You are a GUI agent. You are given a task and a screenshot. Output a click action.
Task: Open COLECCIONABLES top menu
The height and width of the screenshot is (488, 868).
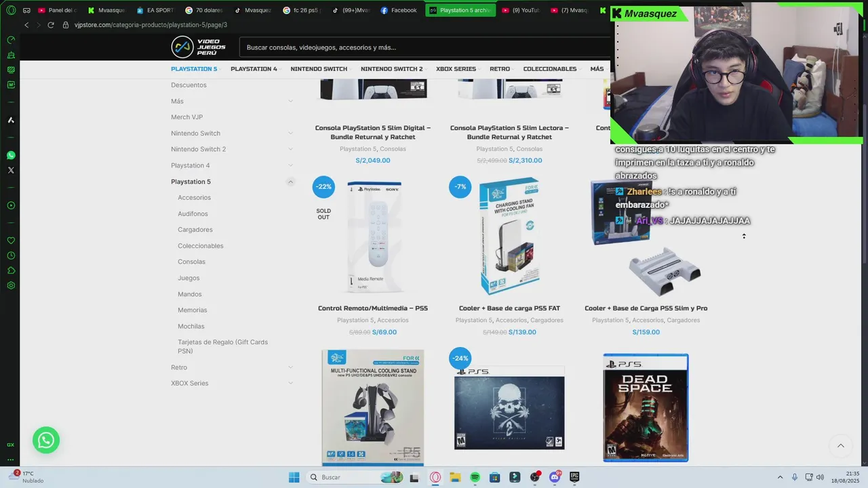click(x=550, y=69)
